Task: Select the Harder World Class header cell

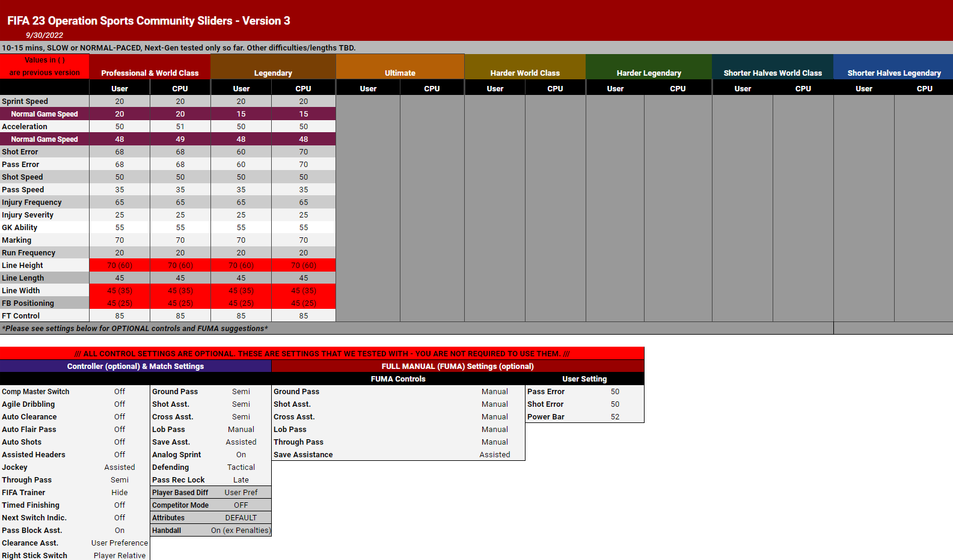Action: coord(524,73)
